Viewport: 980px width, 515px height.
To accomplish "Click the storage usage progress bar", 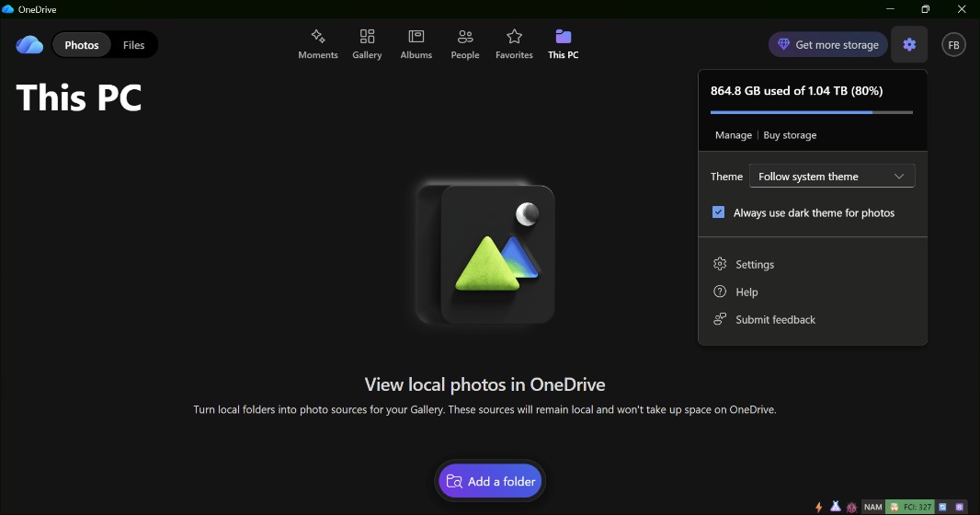I will [811, 112].
